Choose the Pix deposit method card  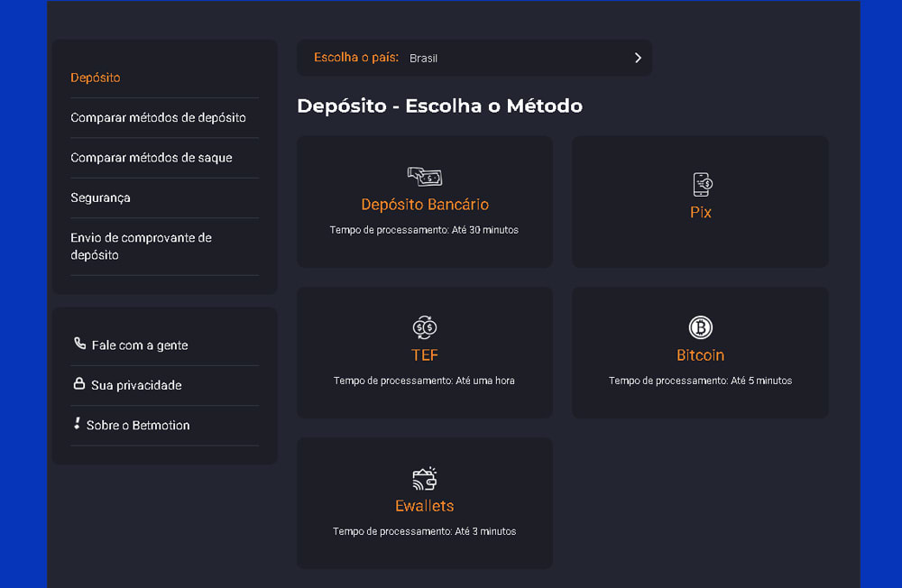click(x=700, y=201)
